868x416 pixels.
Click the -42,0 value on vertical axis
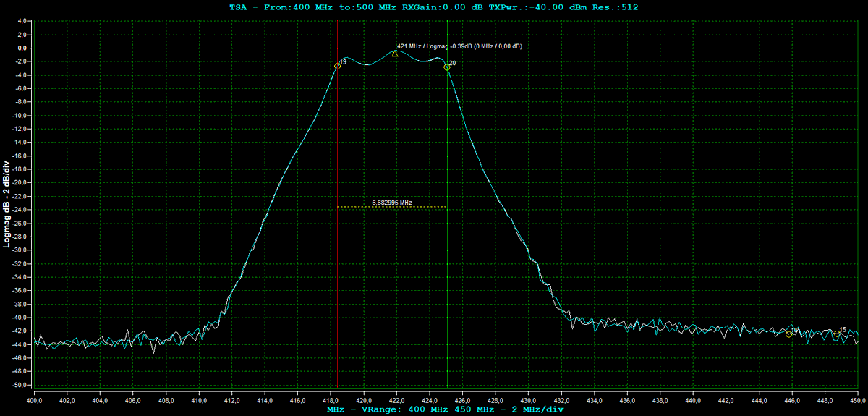pos(18,331)
